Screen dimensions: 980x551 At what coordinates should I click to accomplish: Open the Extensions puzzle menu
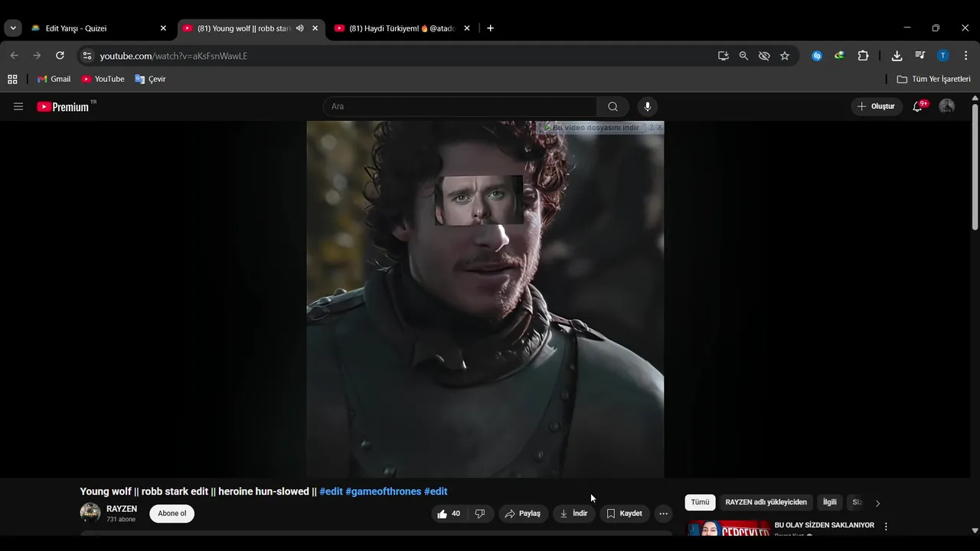(x=863, y=56)
